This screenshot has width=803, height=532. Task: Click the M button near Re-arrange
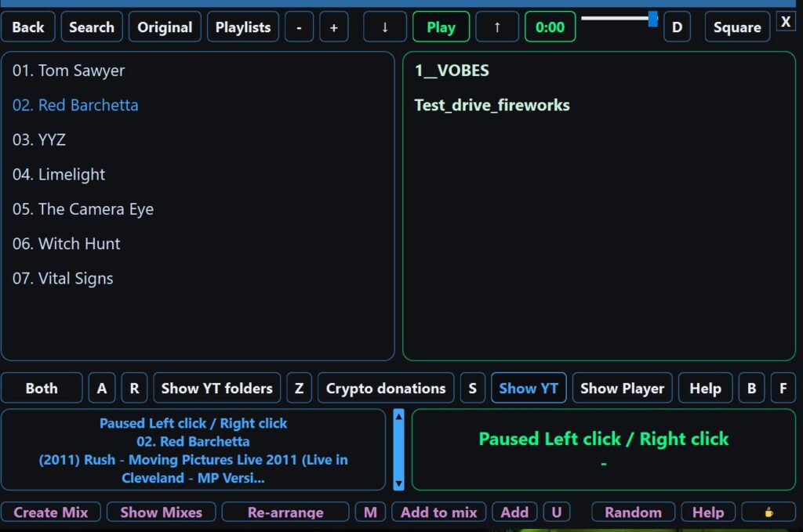coord(370,512)
